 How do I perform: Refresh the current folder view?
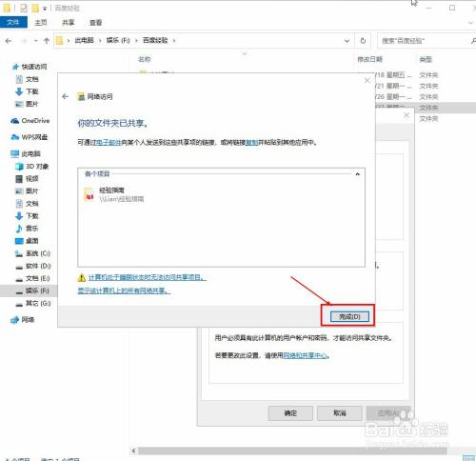(x=363, y=41)
